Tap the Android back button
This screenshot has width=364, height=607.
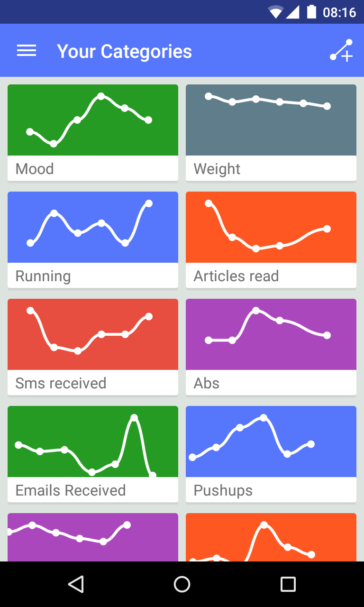pyautogui.click(x=76, y=584)
